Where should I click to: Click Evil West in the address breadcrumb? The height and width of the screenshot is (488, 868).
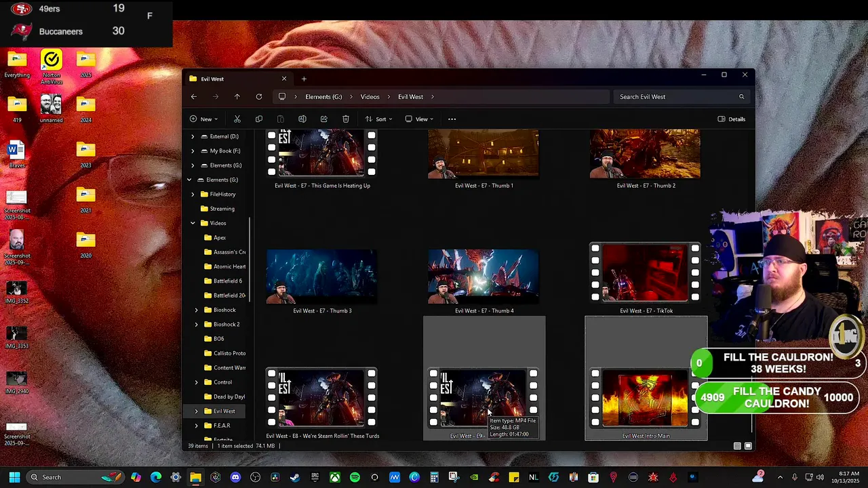click(411, 97)
